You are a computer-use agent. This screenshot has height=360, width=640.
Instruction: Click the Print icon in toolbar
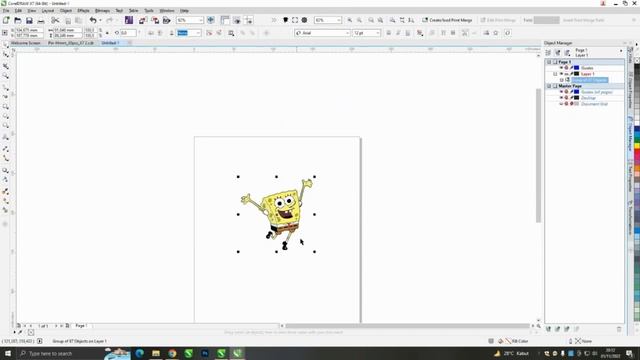[x=41, y=20]
